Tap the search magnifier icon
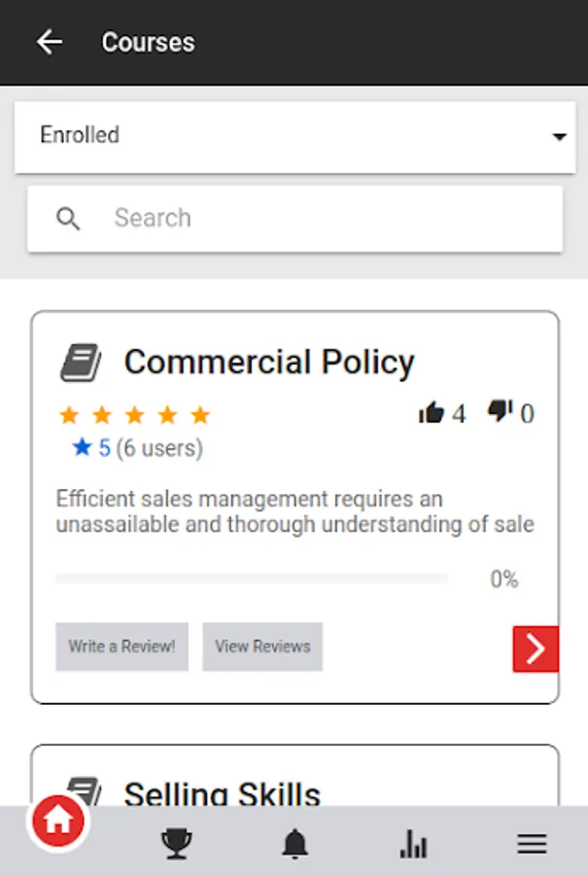 pos(68,219)
